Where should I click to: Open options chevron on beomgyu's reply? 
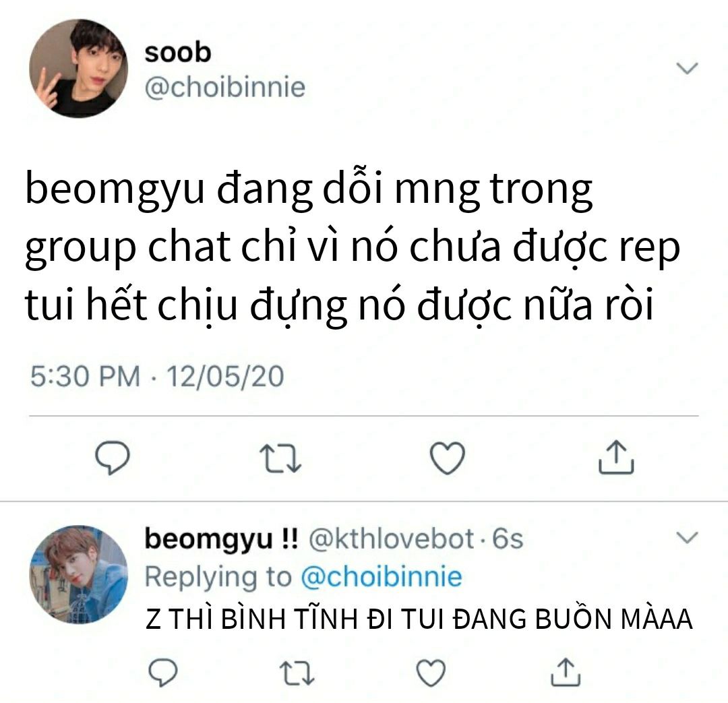(x=687, y=538)
